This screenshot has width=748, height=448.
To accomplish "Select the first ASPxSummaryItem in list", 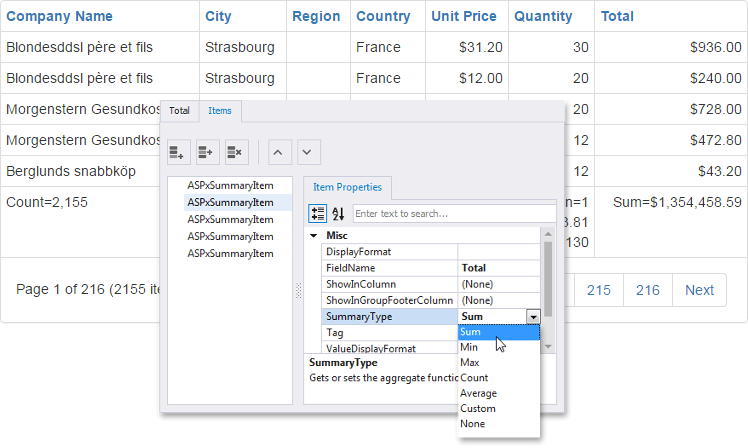I will pos(230,186).
